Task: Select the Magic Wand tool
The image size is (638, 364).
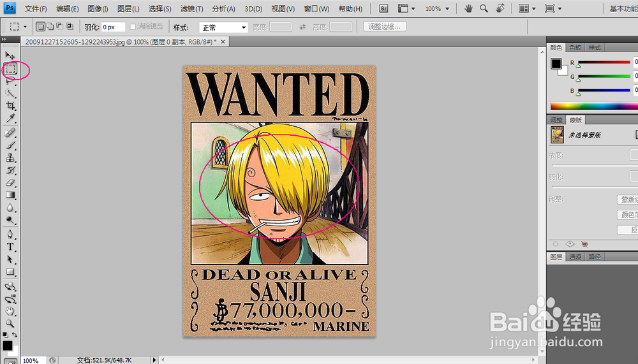Action: [x=10, y=93]
